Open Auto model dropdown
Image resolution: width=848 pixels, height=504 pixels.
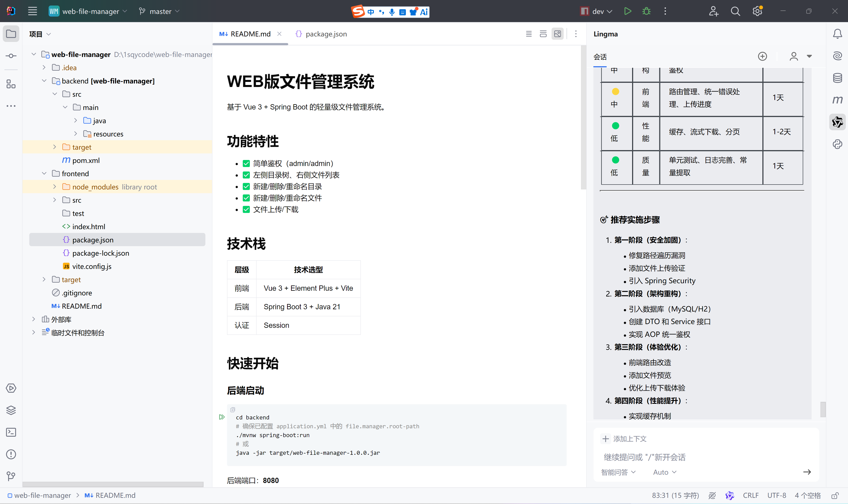(664, 472)
